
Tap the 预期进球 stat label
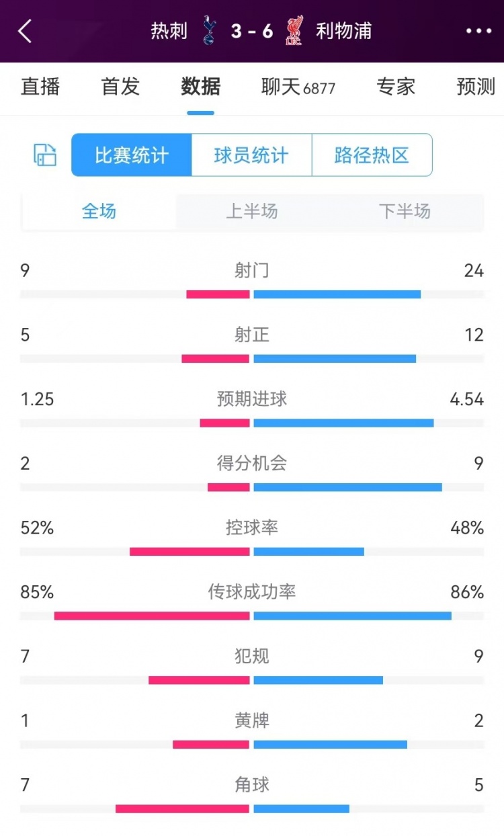click(252, 399)
